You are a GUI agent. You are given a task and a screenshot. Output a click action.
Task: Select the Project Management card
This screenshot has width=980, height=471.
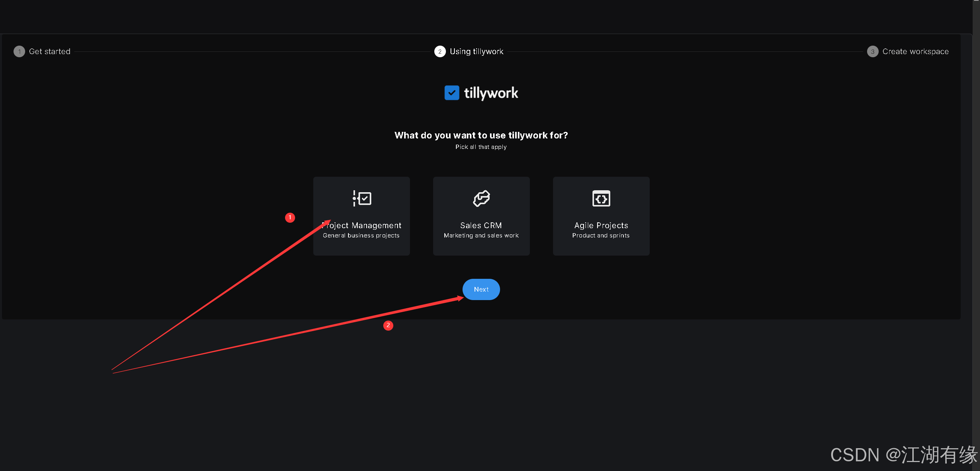click(361, 216)
